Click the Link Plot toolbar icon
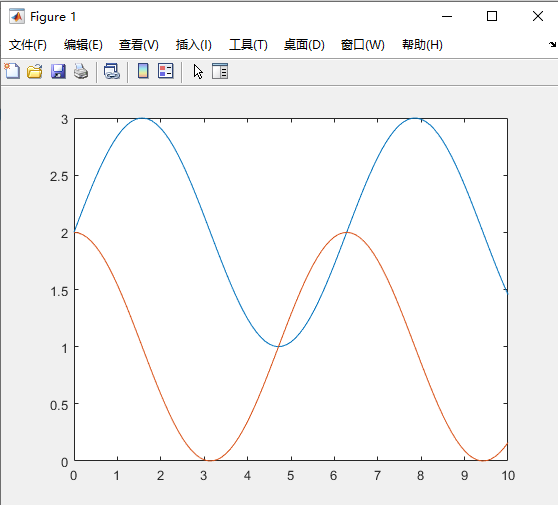Viewport: 558px width, 505px height. pyautogui.click(x=112, y=71)
